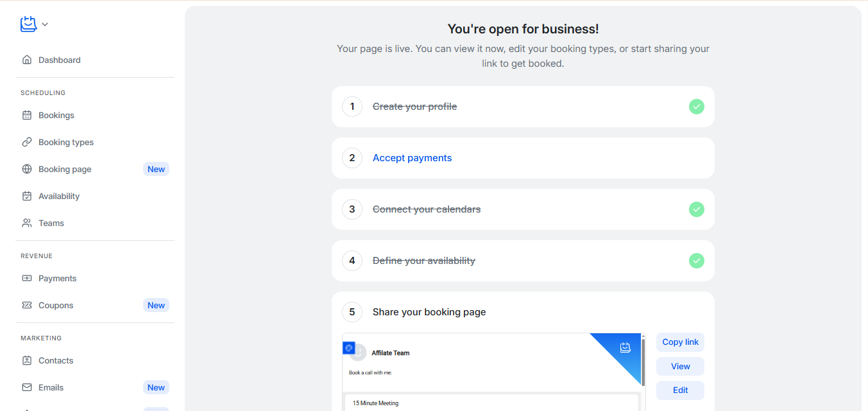Image resolution: width=868 pixels, height=411 pixels.
Task: Click the blue avatar badge in preview
Action: [349, 348]
